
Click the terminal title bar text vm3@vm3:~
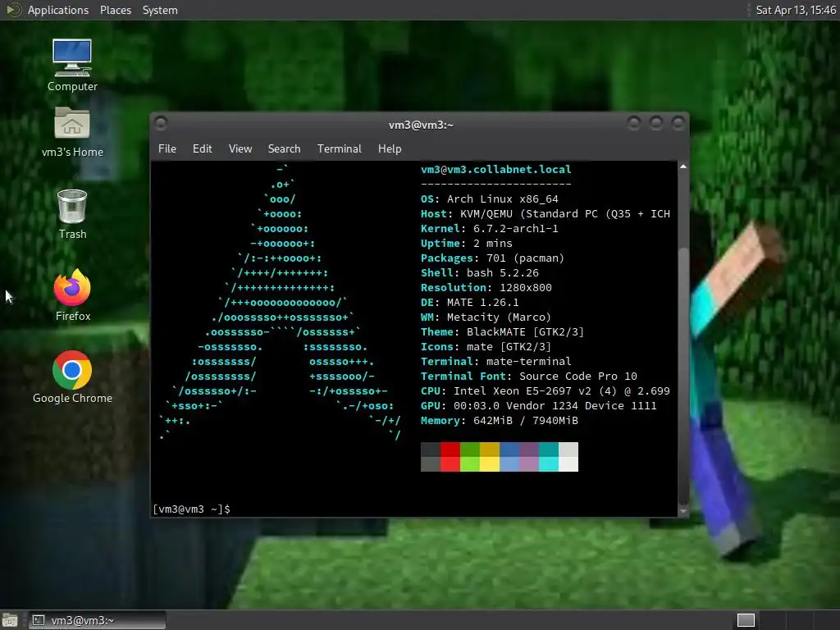(x=421, y=125)
